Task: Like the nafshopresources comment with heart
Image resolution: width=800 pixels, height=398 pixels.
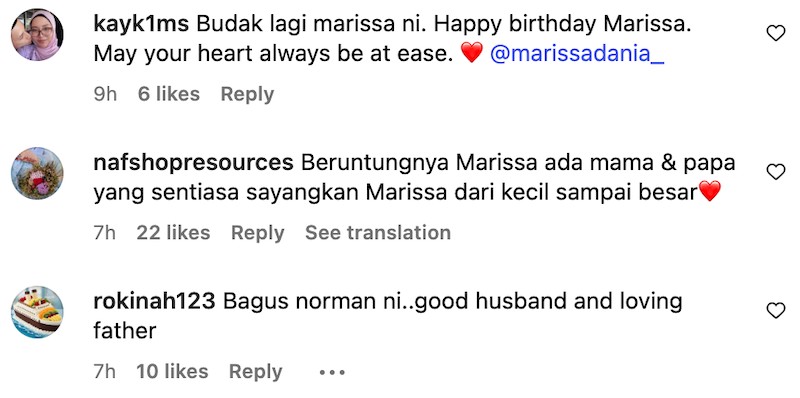Action: click(776, 172)
